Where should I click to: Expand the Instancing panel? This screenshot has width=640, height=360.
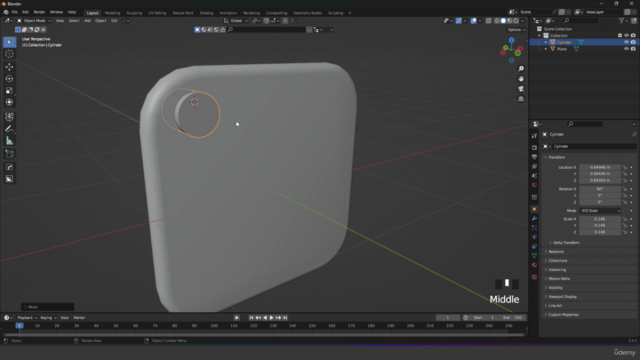pyautogui.click(x=557, y=269)
